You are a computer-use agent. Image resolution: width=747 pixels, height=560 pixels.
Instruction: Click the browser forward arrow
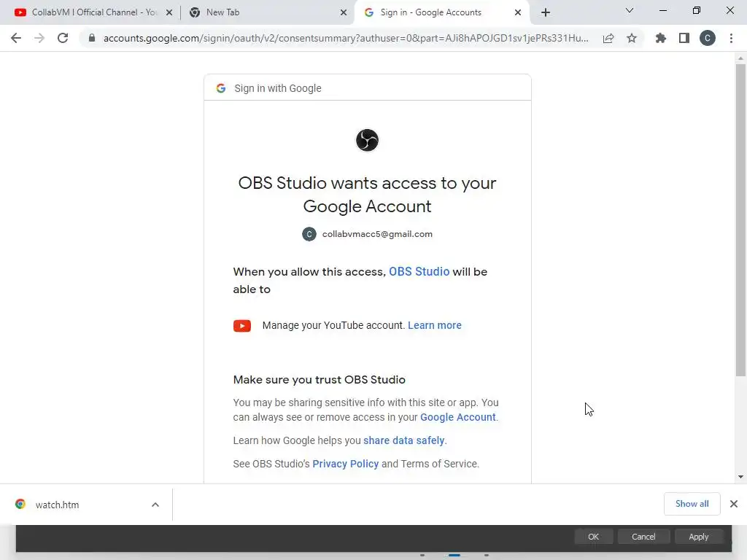tap(39, 38)
